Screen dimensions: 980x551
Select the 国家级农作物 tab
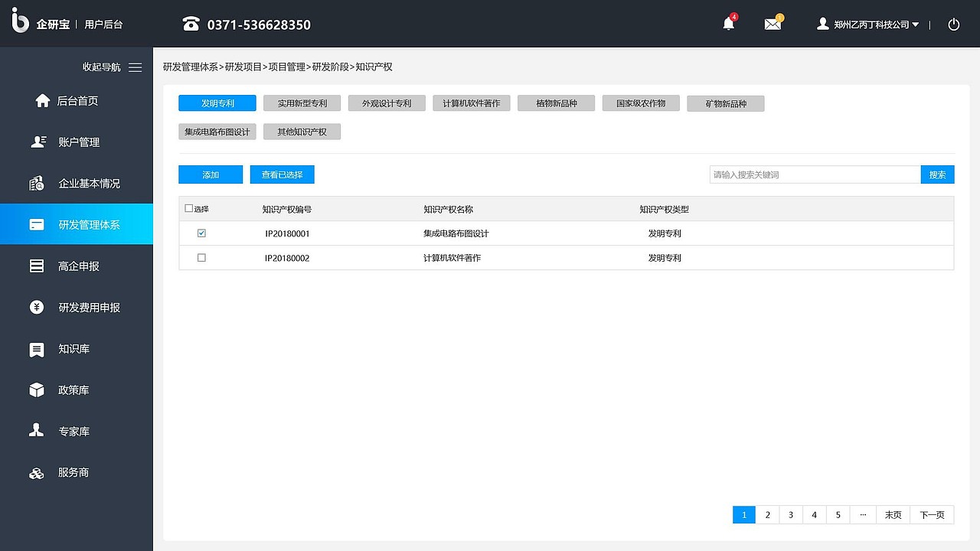tap(642, 103)
